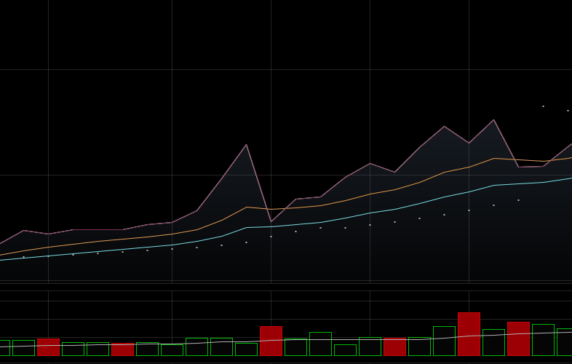Click the second-tallest red volume bar
This screenshot has height=364, width=572.
518,338
